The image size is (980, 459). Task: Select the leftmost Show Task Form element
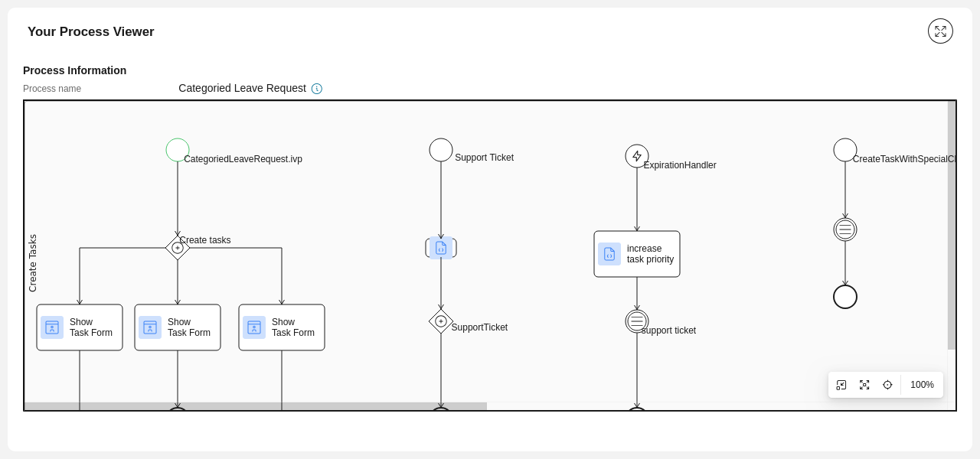(80, 327)
